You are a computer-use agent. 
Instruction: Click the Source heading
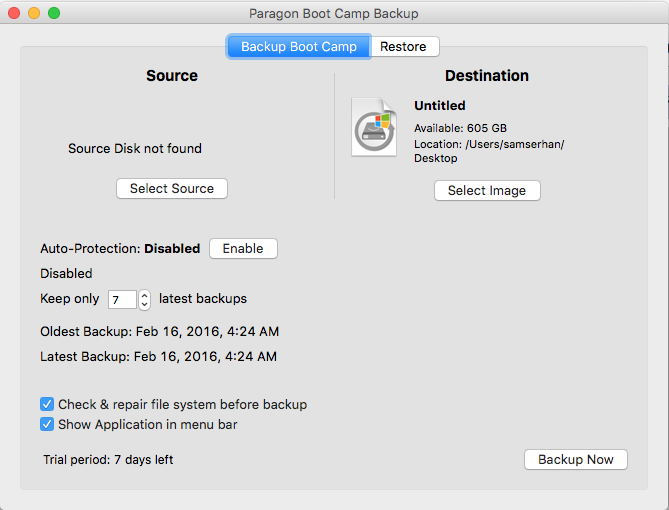[172, 76]
